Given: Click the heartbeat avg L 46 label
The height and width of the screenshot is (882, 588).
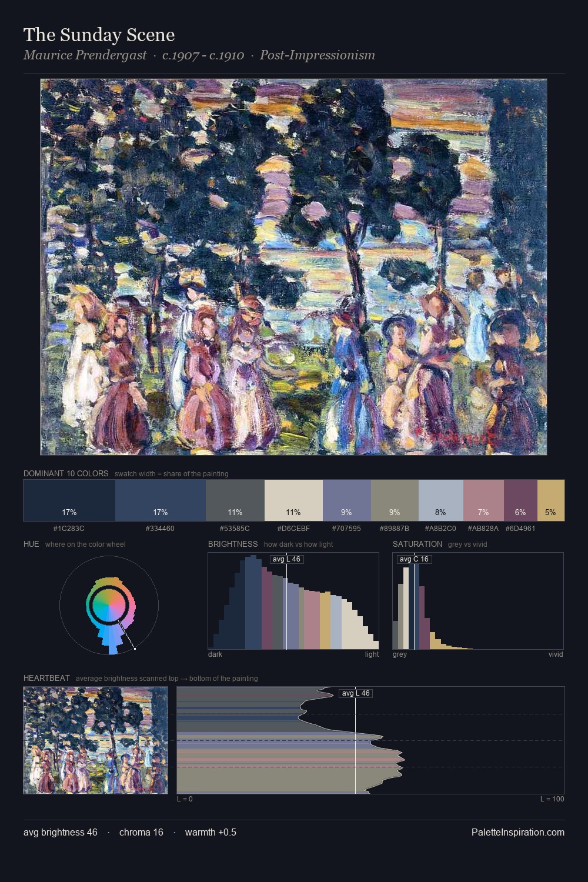Looking at the screenshot, I should click(356, 693).
